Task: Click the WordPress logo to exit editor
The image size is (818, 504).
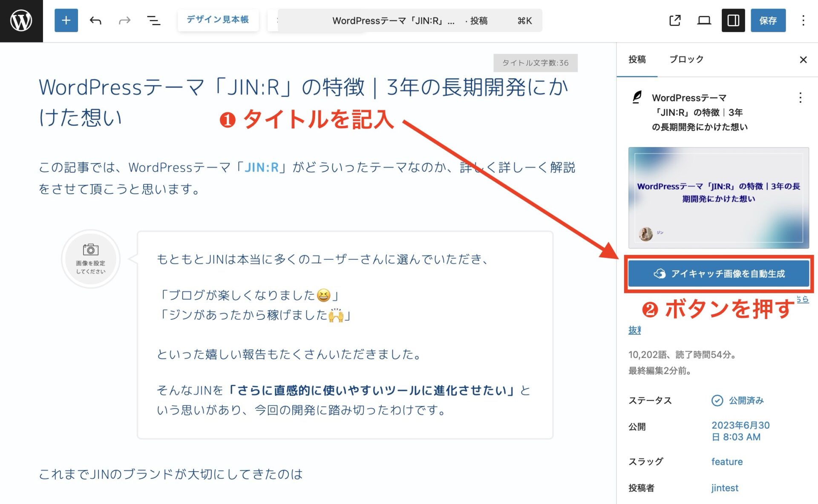Action: pos(21,21)
